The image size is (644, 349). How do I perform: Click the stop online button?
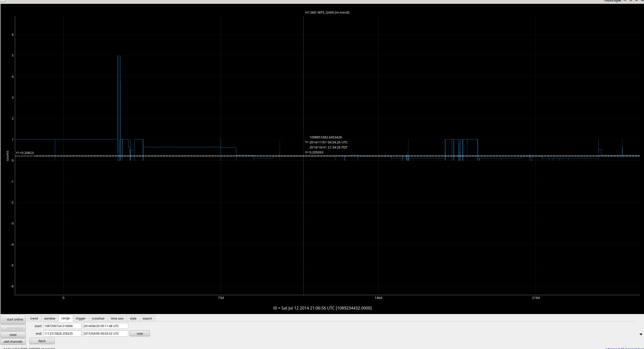[x=13, y=328]
